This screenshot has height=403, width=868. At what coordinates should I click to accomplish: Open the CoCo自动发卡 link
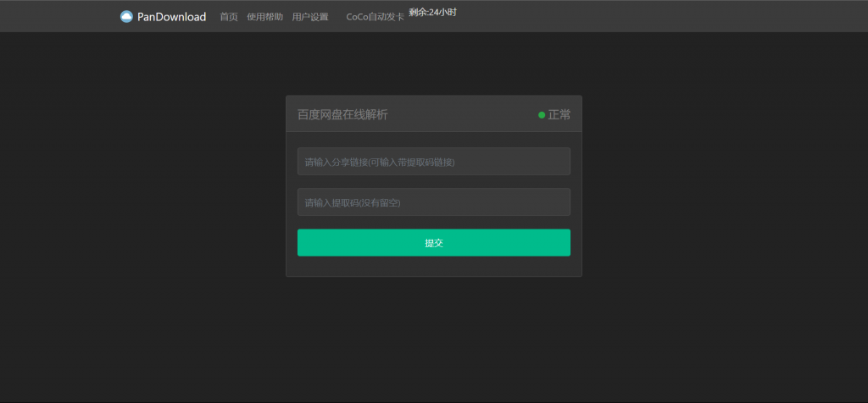(x=375, y=17)
